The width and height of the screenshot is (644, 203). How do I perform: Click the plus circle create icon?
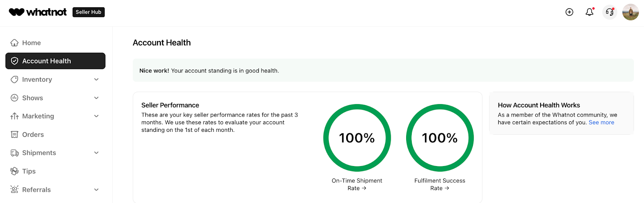click(x=569, y=12)
